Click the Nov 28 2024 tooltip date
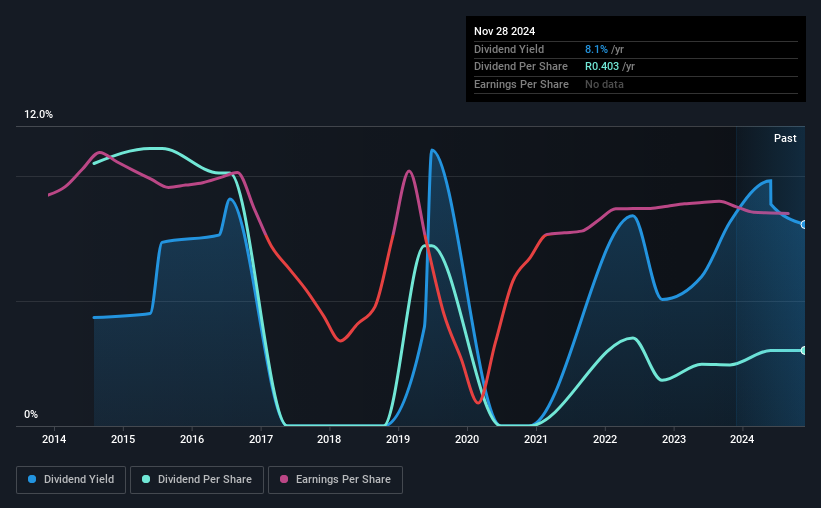This screenshot has height=508, width=821. (x=505, y=31)
